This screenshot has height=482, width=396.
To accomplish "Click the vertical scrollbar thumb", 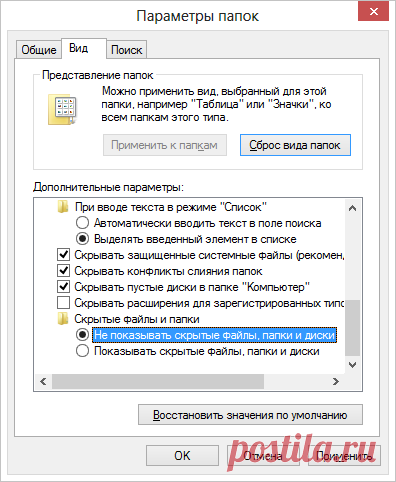I will (x=352, y=328).
